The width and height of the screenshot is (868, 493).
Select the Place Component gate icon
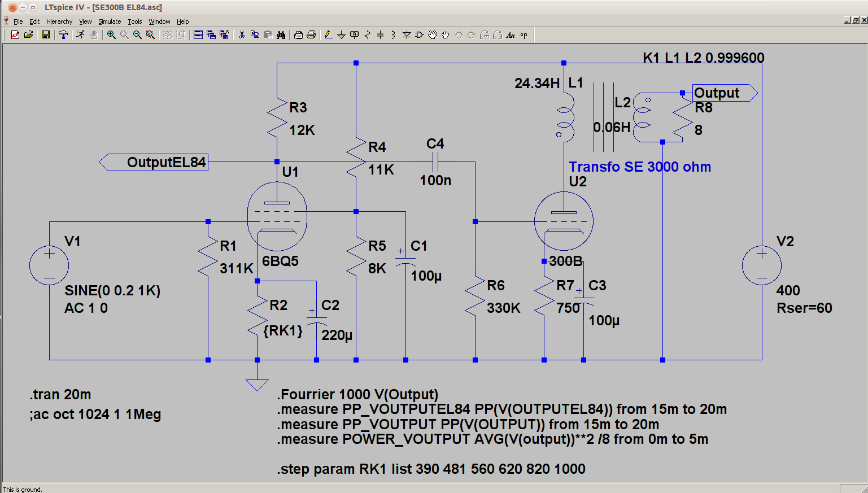[x=420, y=35]
